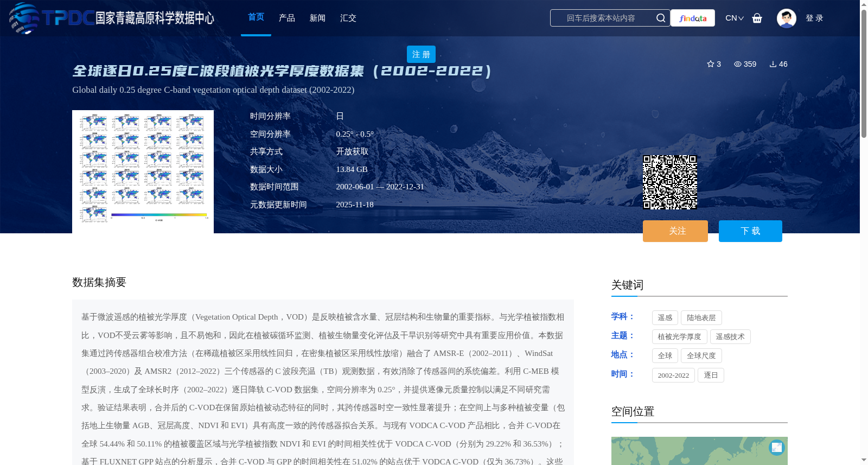Click the 注册 button
The width and height of the screenshot is (868, 465).
coord(421,54)
